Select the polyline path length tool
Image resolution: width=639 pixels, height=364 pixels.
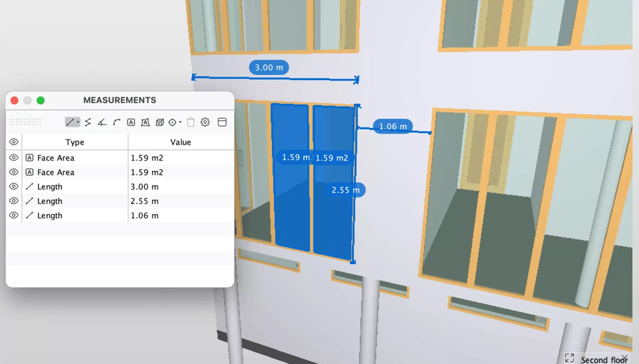point(88,122)
